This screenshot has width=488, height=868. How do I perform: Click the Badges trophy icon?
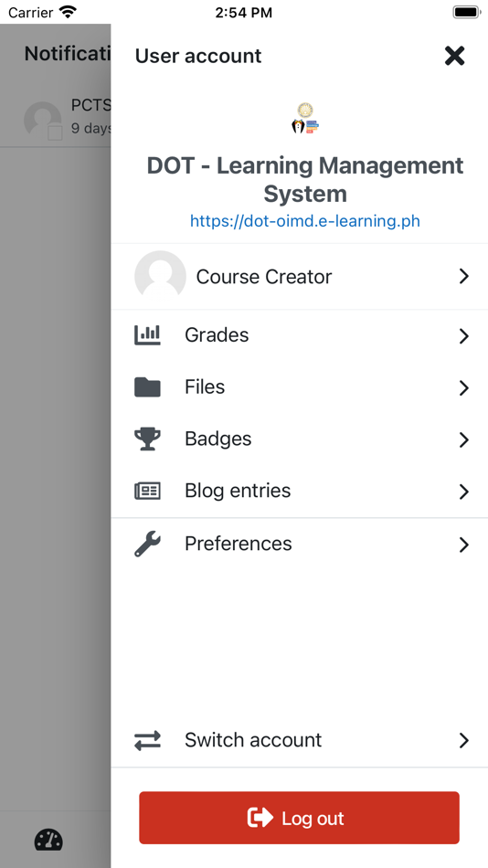pos(147,439)
